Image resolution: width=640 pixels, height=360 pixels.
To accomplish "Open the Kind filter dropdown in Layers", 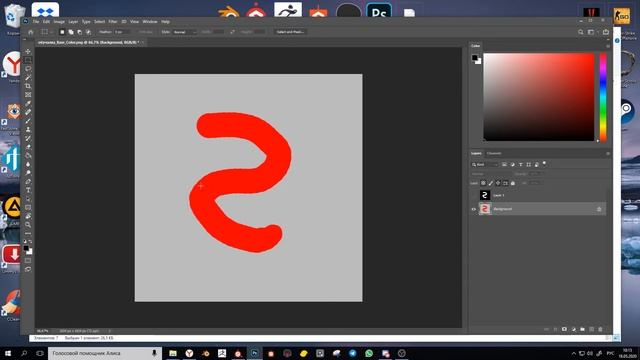I will 485,164.
